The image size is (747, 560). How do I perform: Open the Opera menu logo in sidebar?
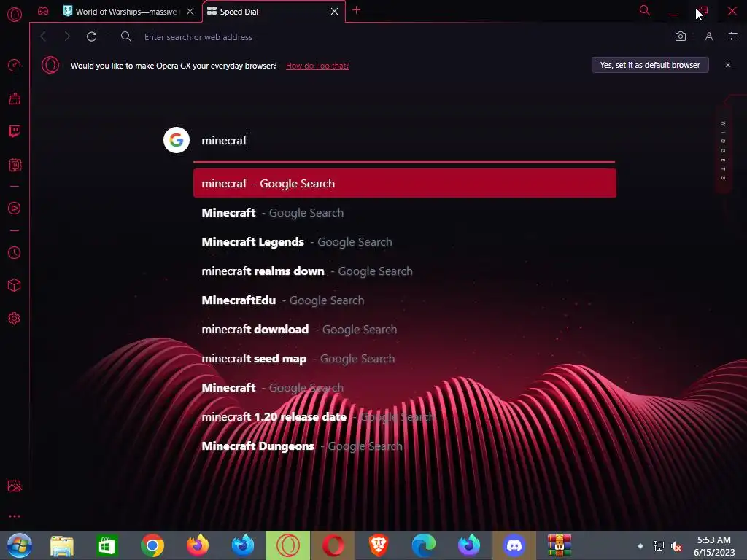pos(15,14)
